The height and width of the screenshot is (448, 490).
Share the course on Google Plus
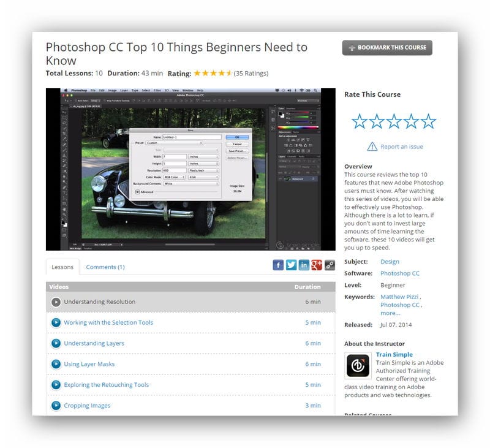(x=317, y=265)
